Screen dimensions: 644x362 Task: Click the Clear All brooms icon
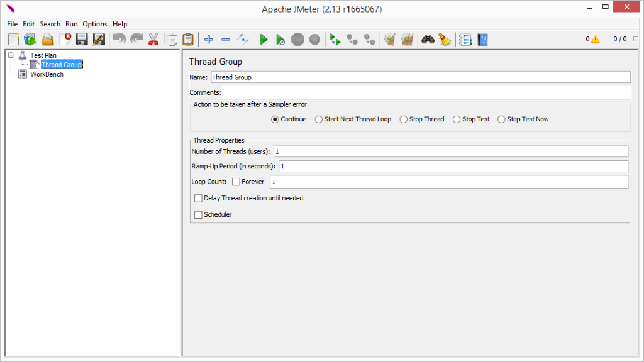pos(407,40)
